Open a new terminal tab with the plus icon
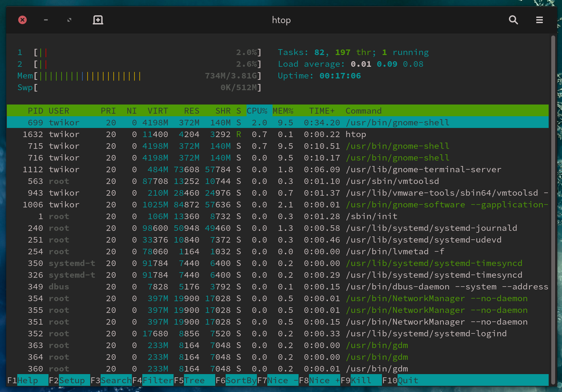The image size is (562, 392). [98, 20]
